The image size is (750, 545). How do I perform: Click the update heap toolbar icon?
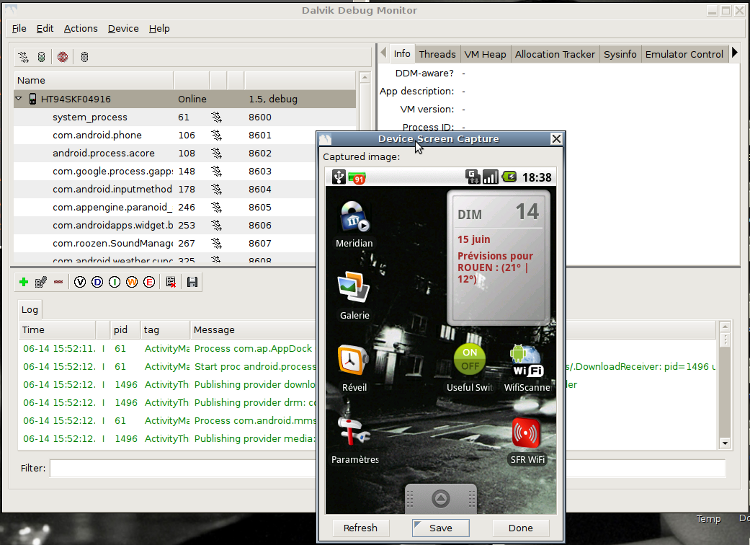[x=41, y=57]
